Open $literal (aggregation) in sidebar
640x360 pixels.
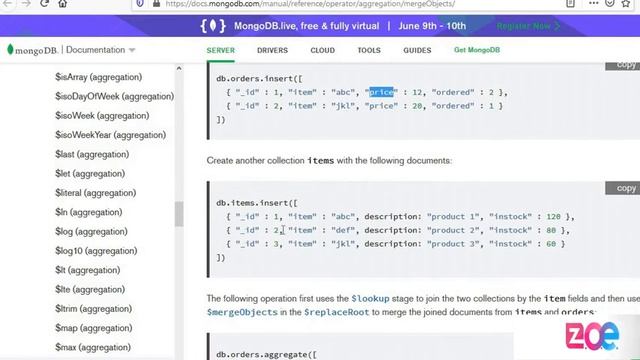point(96,193)
